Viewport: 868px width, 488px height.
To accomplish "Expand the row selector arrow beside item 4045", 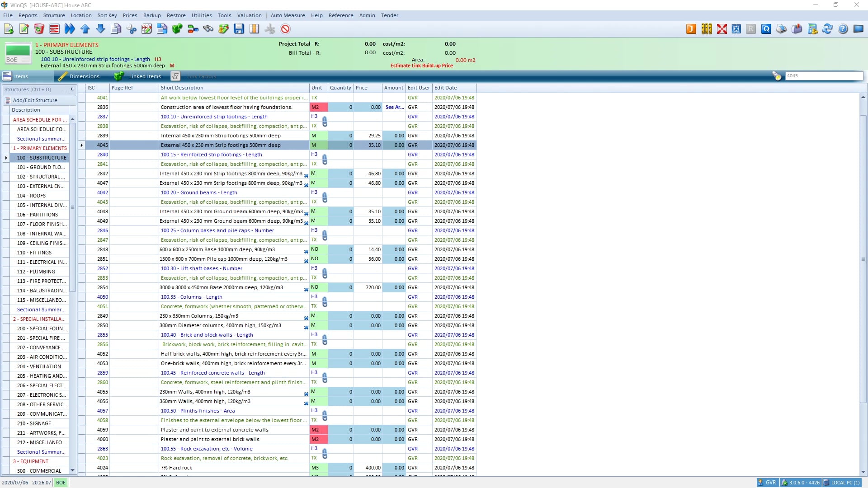I will (x=81, y=145).
